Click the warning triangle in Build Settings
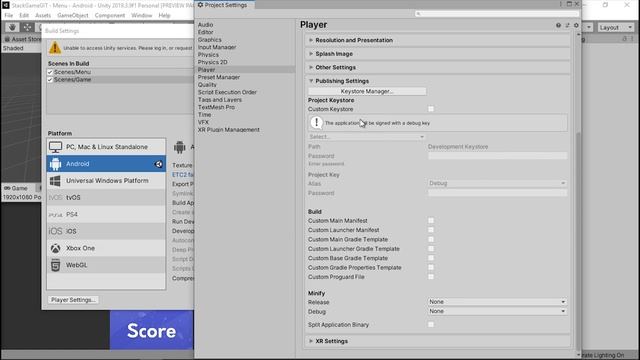Image resolution: width=640 pixels, height=360 pixels. [x=55, y=48]
